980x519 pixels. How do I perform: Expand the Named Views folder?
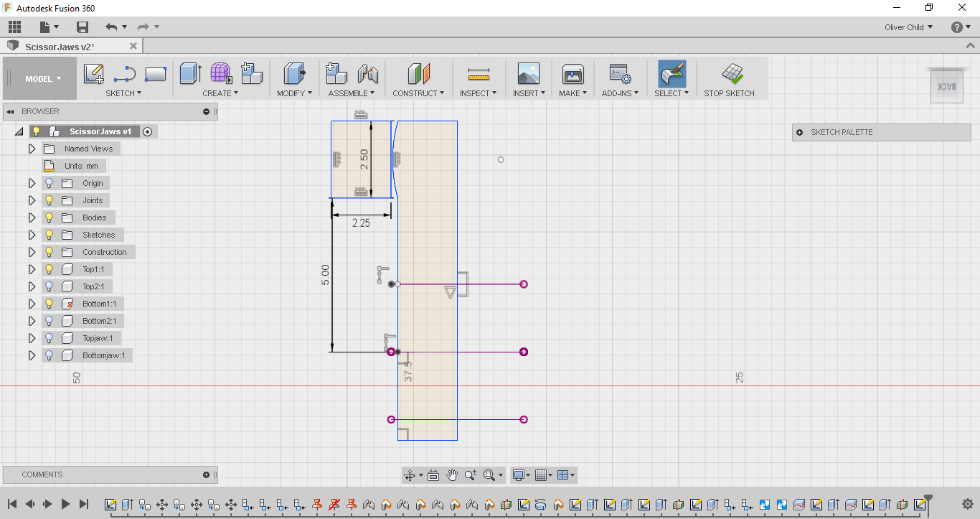click(x=32, y=149)
